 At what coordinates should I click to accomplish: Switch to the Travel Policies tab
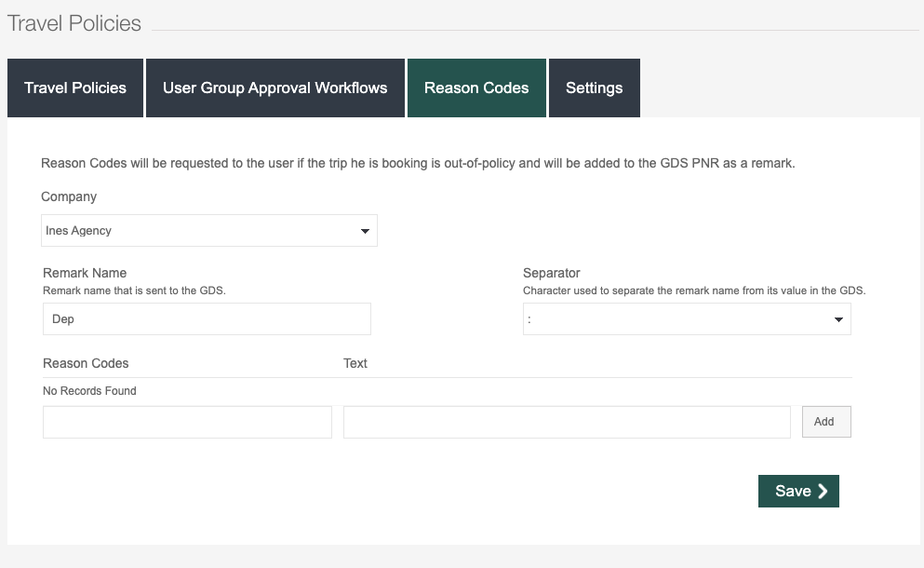click(75, 88)
